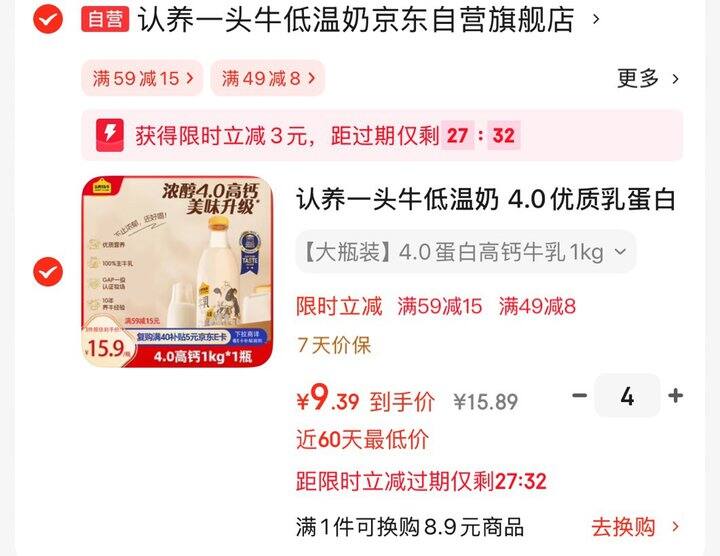Tap 去换购 link
This screenshot has height=556, width=720.
pyautogui.click(x=623, y=527)
